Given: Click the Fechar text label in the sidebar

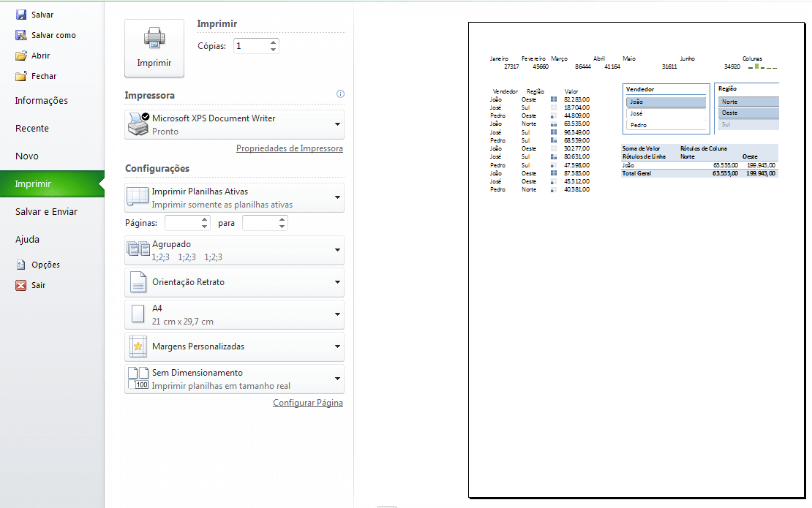Looking at the screenshot, I should click(44, 76).
